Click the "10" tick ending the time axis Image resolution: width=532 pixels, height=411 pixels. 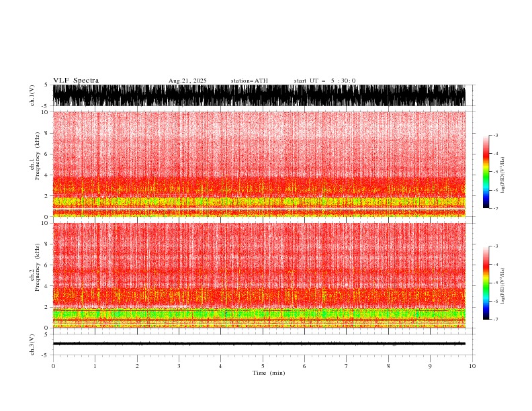click(472, 366)
